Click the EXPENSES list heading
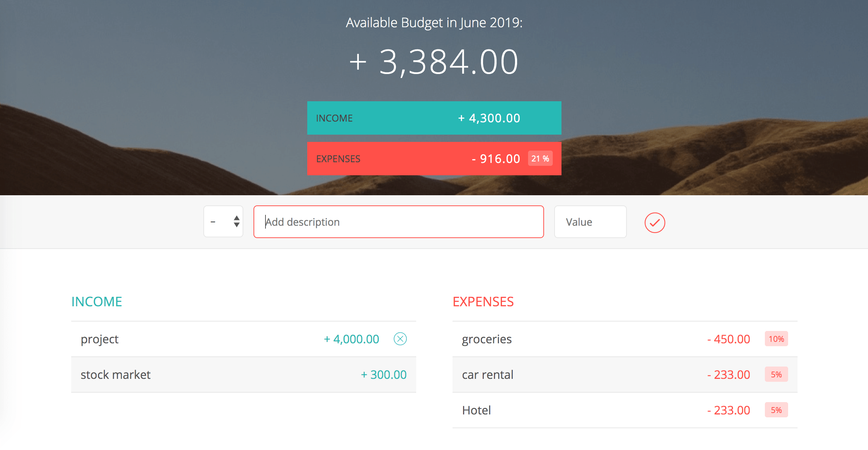The image size is (868, 450). tap(483, 302)
